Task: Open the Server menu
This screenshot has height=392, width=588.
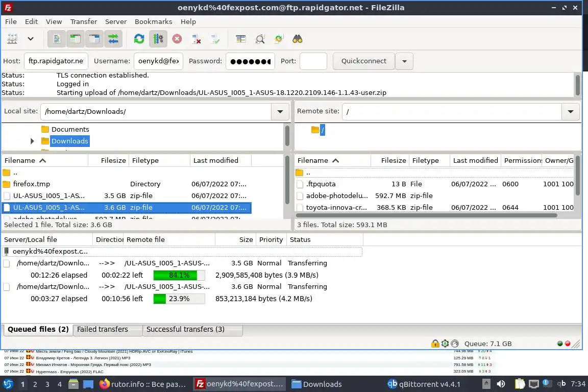Action: [x=116, y=21]
